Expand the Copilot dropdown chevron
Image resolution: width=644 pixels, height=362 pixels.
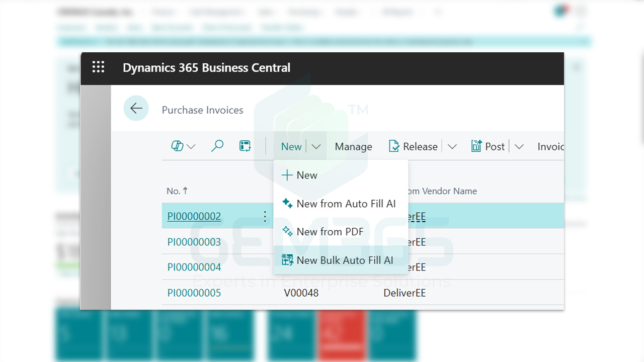tap(191, 147)
